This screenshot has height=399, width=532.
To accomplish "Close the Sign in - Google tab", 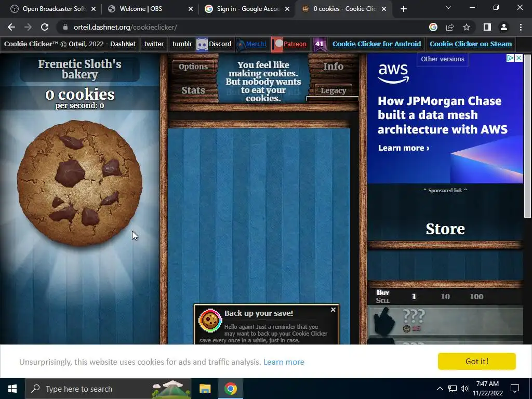I will point(287,9).
